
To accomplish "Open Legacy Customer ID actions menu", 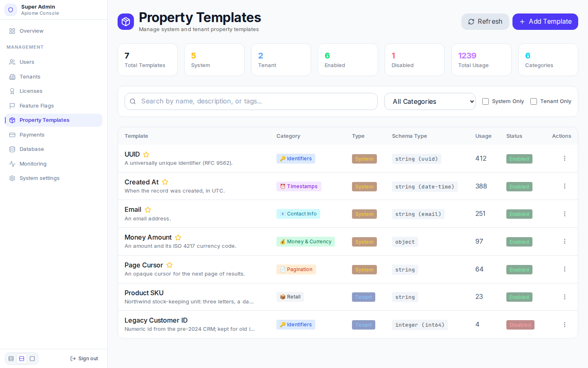I will (x=565, y=325).
